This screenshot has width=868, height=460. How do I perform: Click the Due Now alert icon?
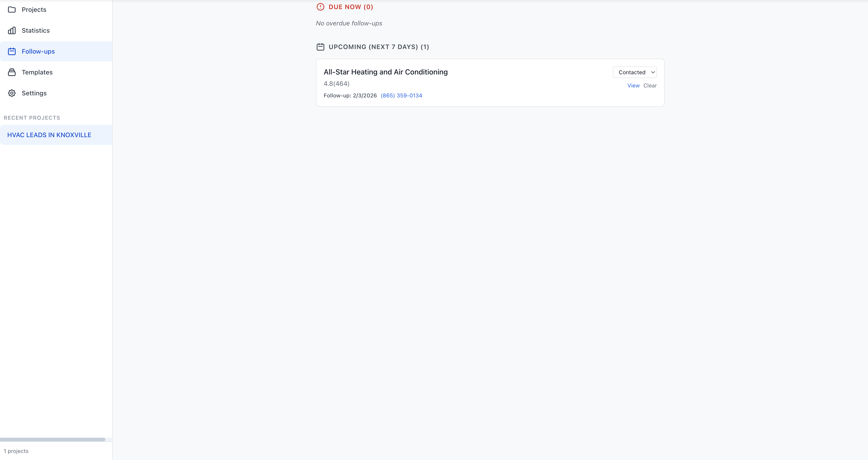(320, 7)
